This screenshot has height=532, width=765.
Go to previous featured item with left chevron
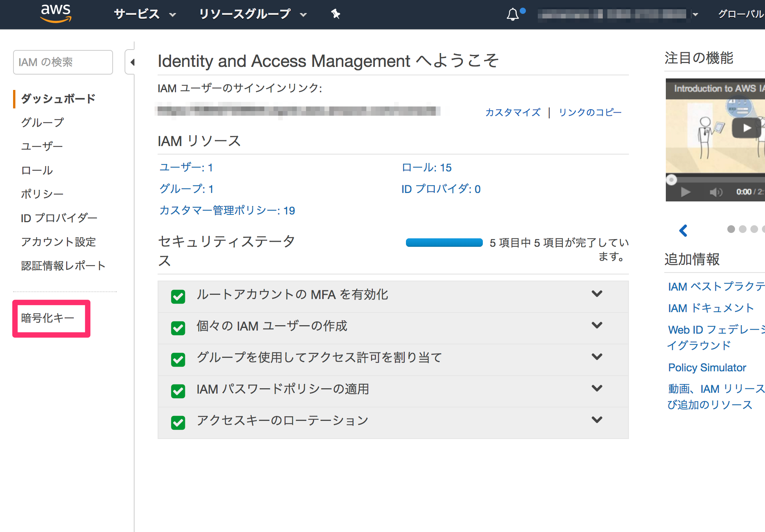[683, 231]
